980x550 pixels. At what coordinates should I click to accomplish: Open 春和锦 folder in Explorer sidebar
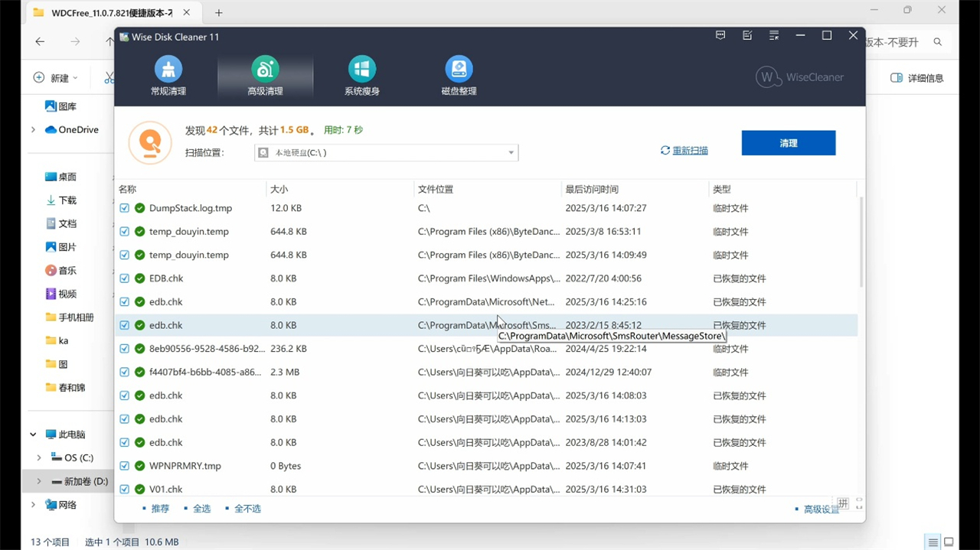pyautogui.click(x=65, y=388)
